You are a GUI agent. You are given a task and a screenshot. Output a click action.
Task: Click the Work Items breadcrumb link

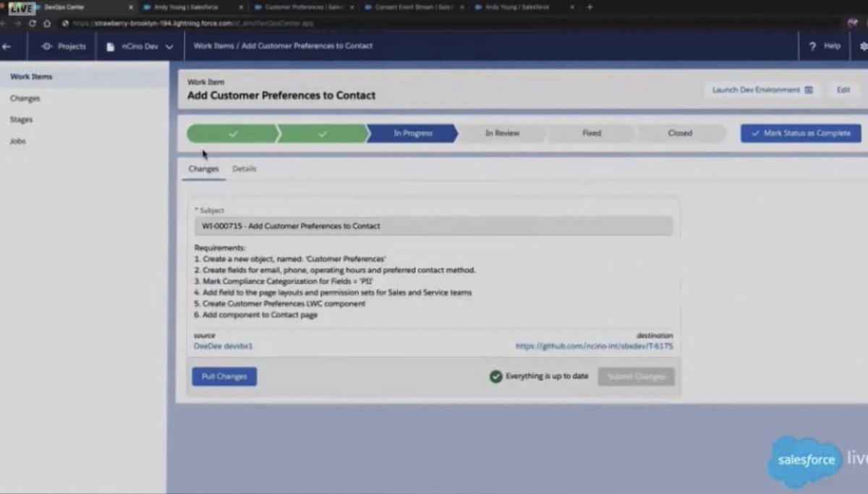213,46
